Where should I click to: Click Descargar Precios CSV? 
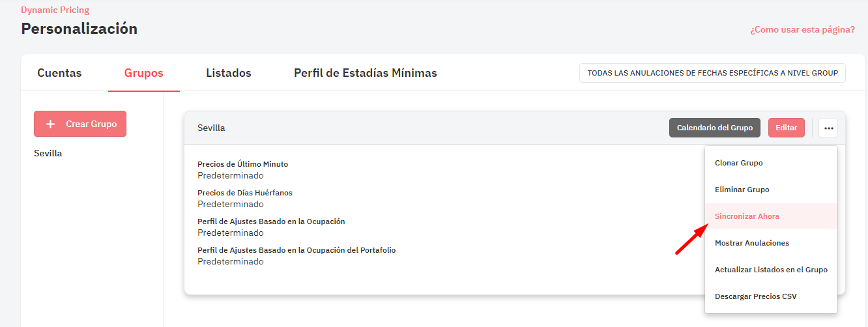(771, 296)
